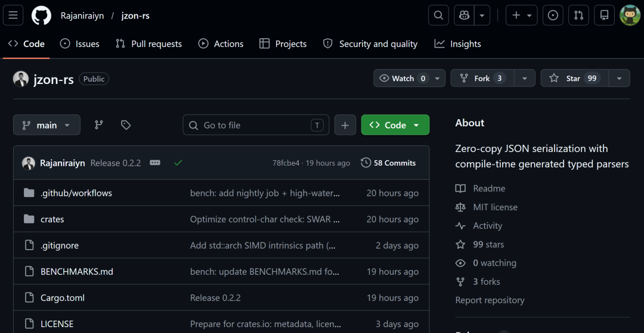The height and width of the screenshot is (333, 644).
Task: Click Report repository link
Action: [490, 301]
